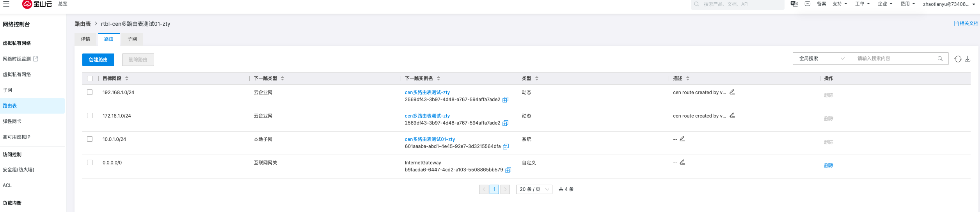The height and width of the screenshot is (212, 980).
Task: Expand the Enterprise menu in top bar
Action: 885,4
